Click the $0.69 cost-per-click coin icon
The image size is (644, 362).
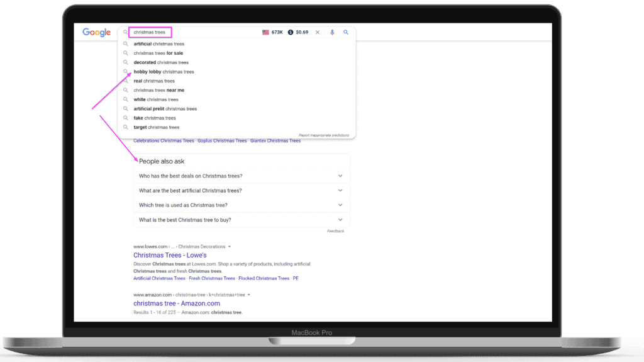tap(291, 32)
